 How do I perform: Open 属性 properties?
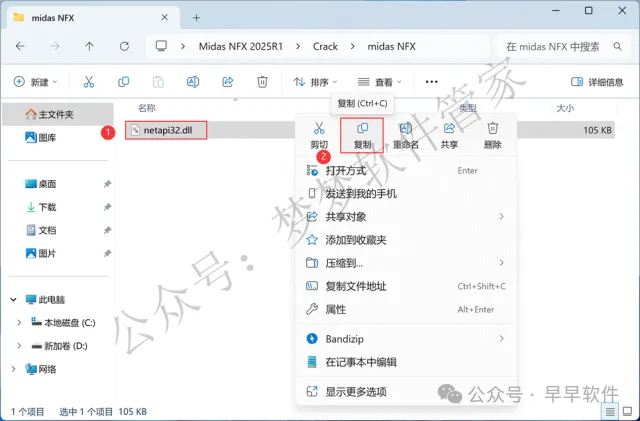coord(406,310)
